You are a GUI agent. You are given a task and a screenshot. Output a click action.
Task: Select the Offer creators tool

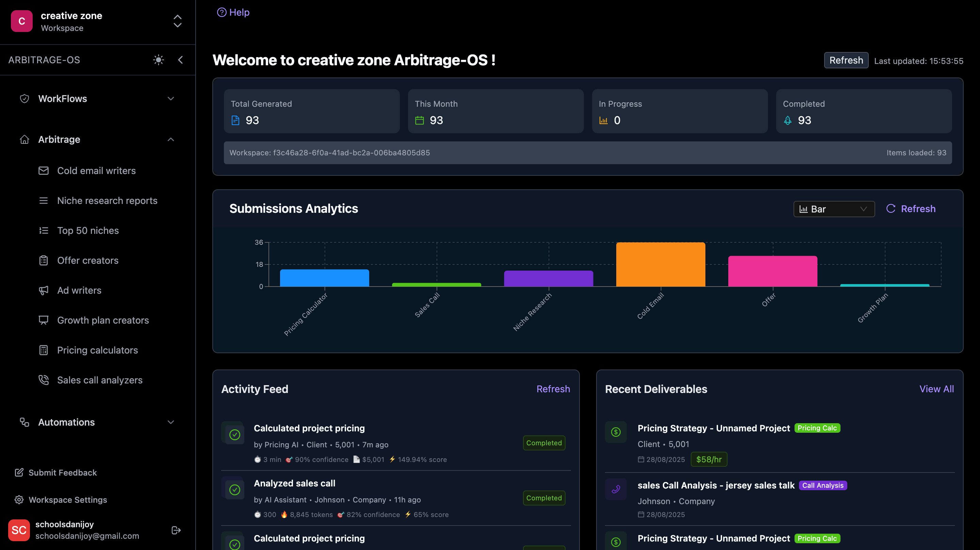coord(87,260)
